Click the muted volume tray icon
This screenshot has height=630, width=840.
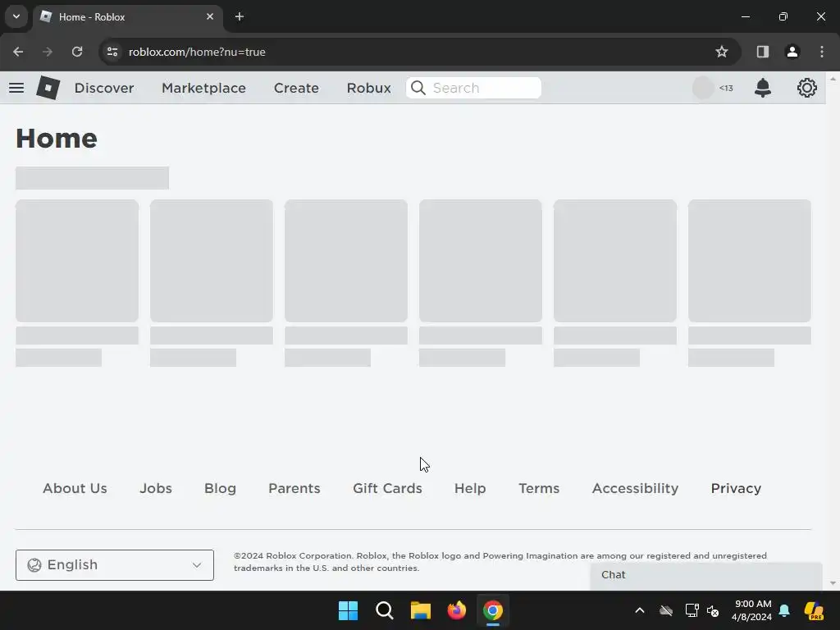tap(713, 610)
